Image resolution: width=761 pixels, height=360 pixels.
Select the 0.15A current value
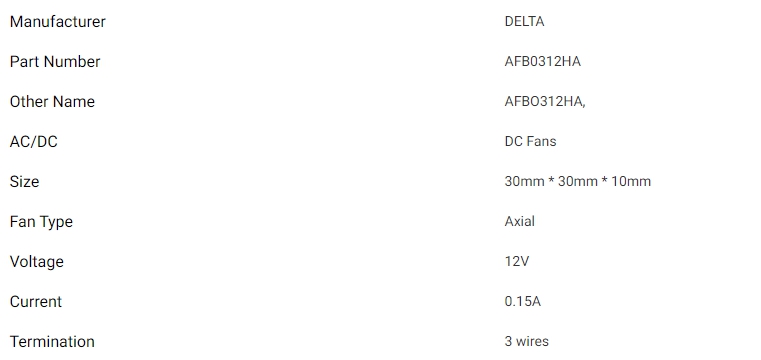tap(523, 301)
